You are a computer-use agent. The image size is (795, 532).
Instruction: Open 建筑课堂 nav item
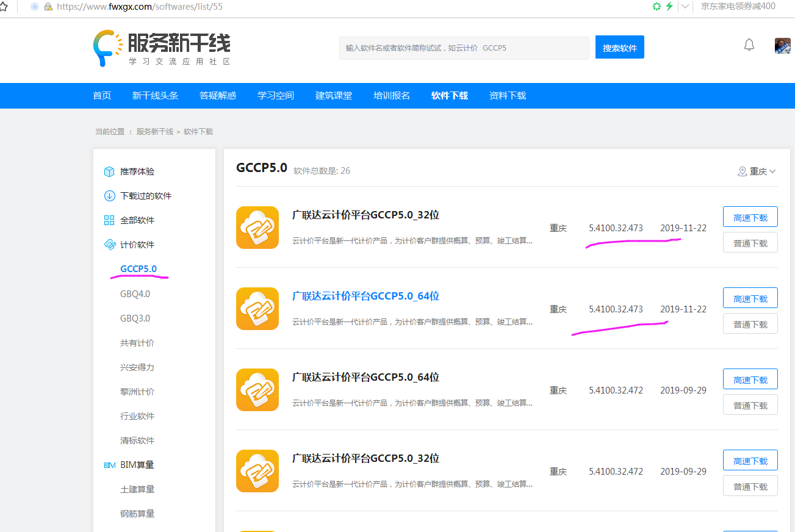tap(334, 96)
